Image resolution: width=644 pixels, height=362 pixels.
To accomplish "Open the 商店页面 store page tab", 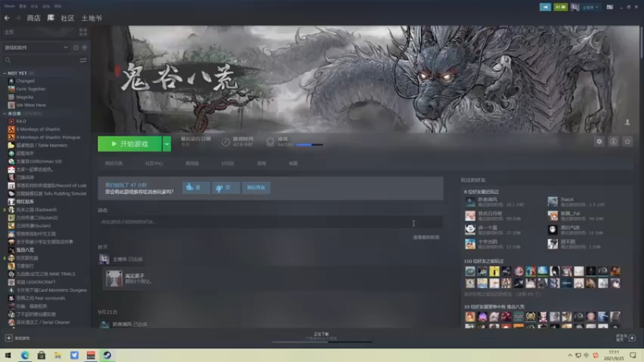I will 114,163.
